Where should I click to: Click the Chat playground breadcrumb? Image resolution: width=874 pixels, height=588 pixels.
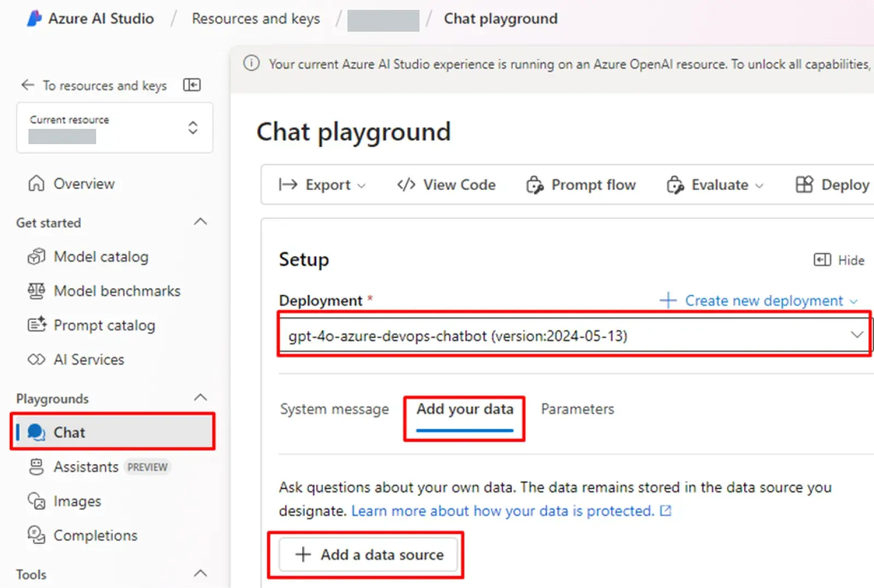click(x=501, y=19)
